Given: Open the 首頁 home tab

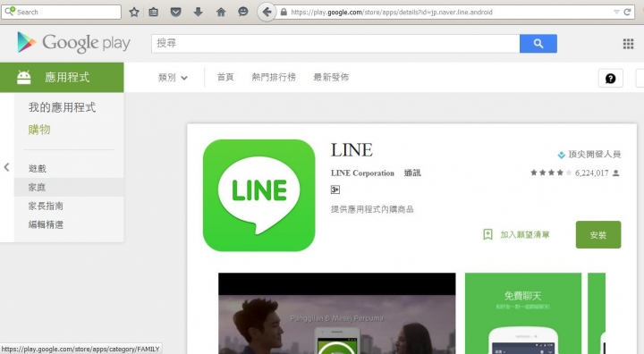Looking at the screenshot, I should click(x=225, y=77).
